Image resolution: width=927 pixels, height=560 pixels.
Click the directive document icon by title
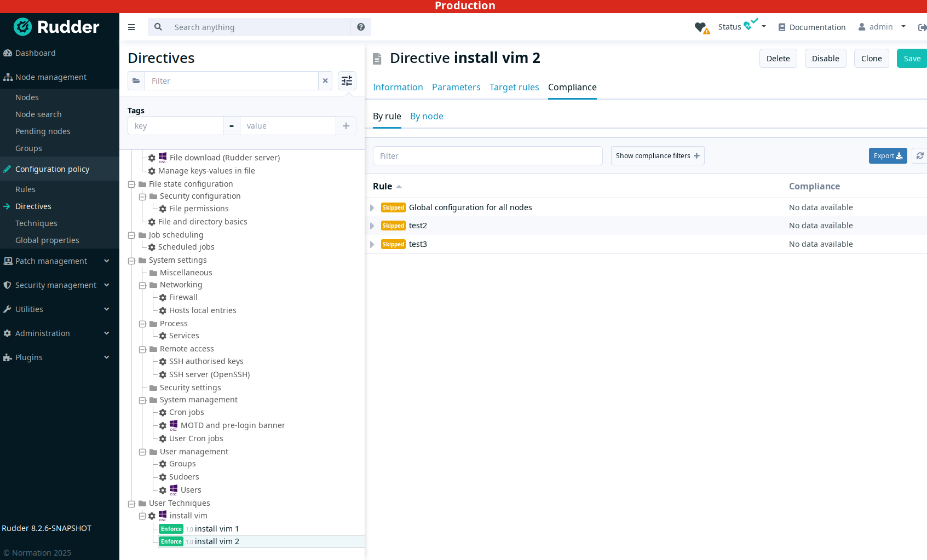tap(377, 59)
